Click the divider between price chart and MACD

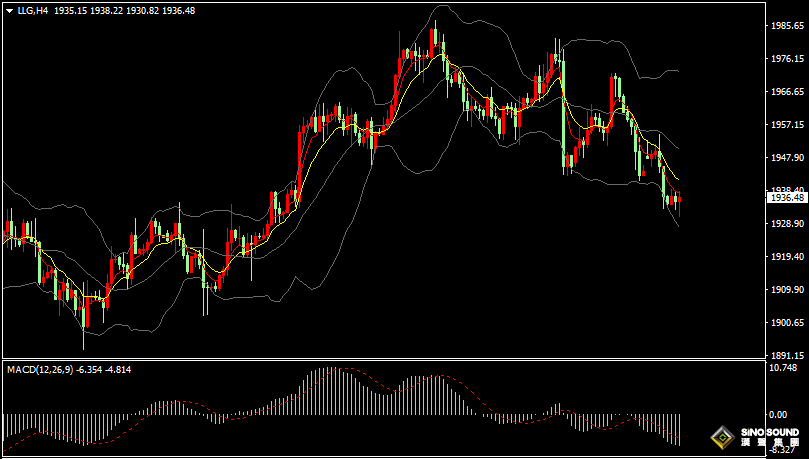[x=380, y=360]
